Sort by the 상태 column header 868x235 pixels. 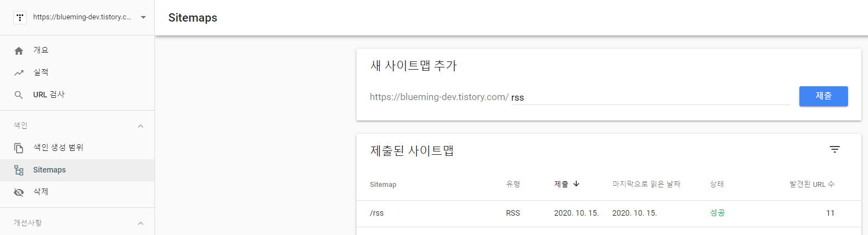click(x=716, y=184)
